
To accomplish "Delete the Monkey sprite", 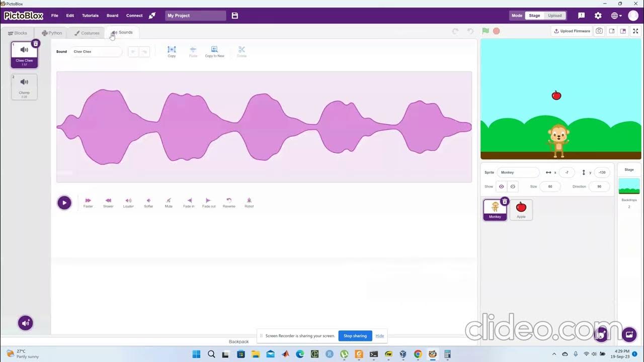I will tap(505, 201).
